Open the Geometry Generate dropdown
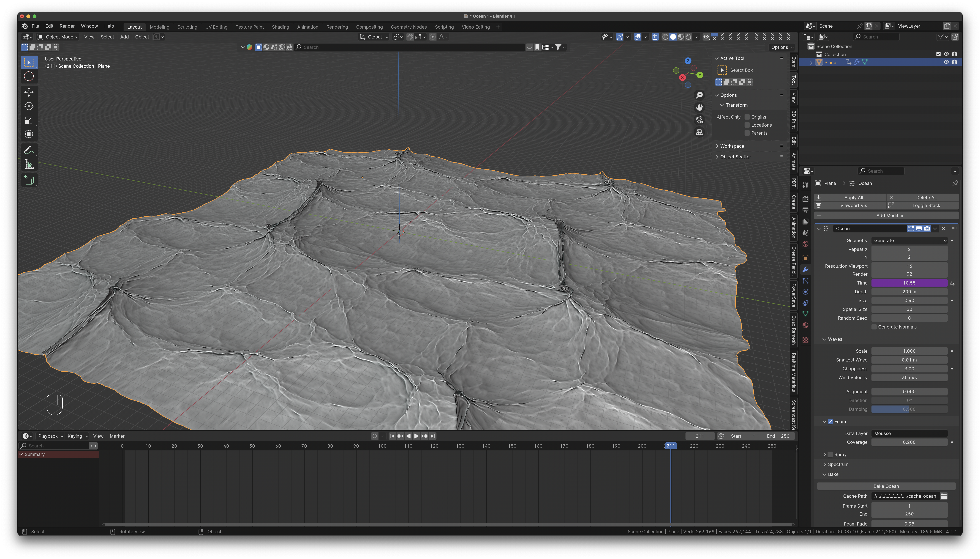Viewport: 980px width, 559px height. [x=909, y=240]
